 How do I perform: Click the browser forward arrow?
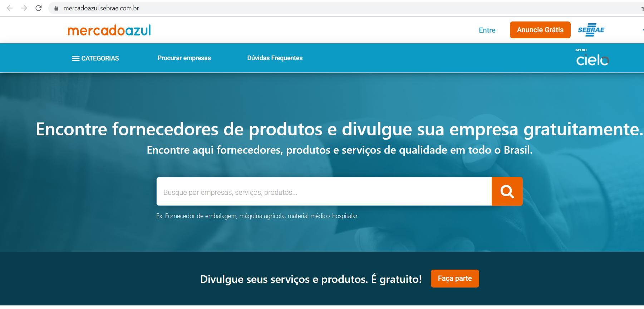pyautogui.click(x=24, y=8)
